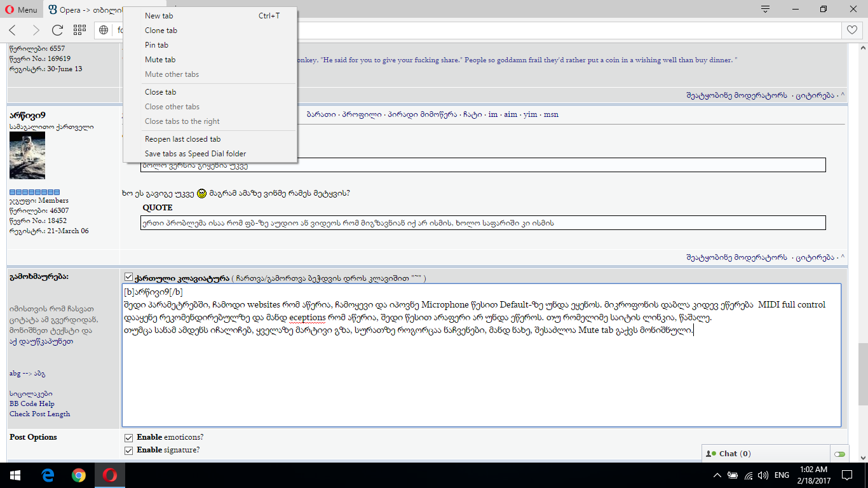Click the smiley emoticon in არწივი9's post
The width and height of the screenshot is (868, 488).
point(202,194)
